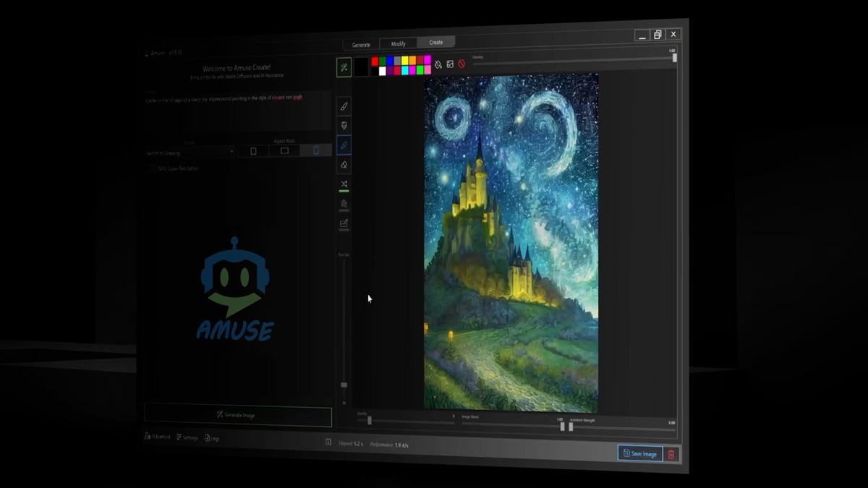Viewport: 868px width, 488px height.
Task: Pick the yellow color swatch
Action: [x=405, y=61]
